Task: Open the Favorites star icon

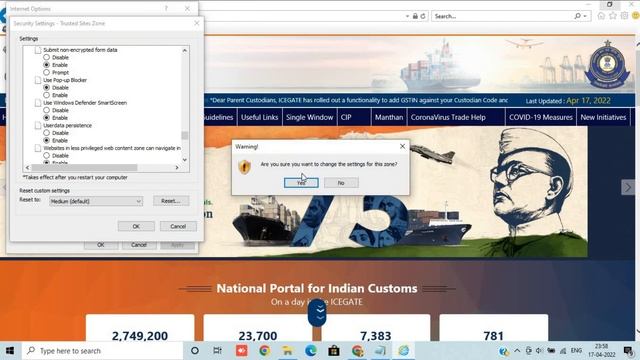Action: pyautogui.click(x=613, y=16)
